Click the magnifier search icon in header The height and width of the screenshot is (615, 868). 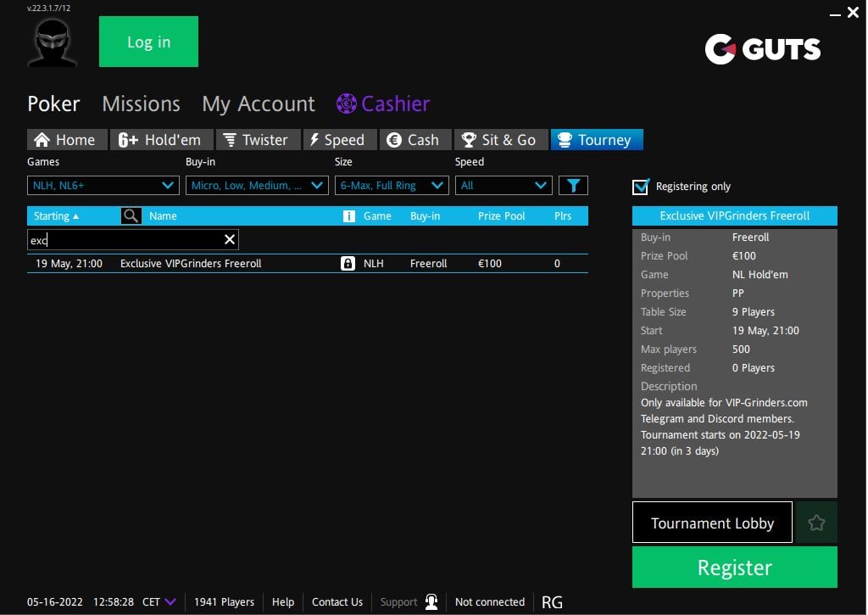131,215
